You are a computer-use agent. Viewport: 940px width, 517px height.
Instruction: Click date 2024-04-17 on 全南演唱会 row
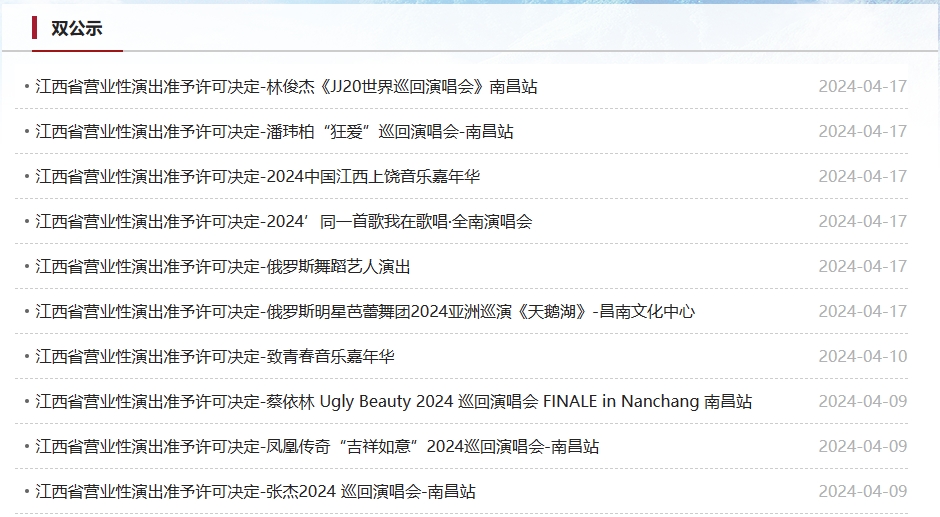click(x=863, y=221)
